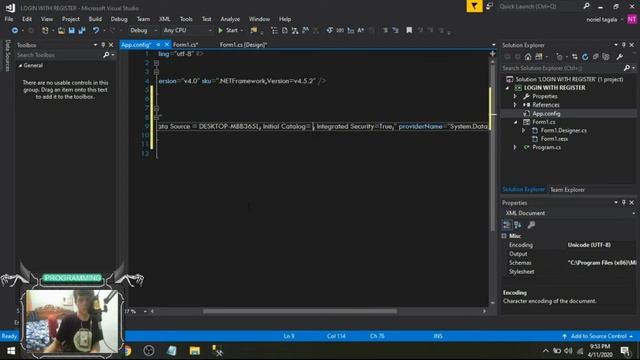Image resolution: width=640 pixels, height=360 pixels.
Task: Open the Build menu
Action: (95, 19)
